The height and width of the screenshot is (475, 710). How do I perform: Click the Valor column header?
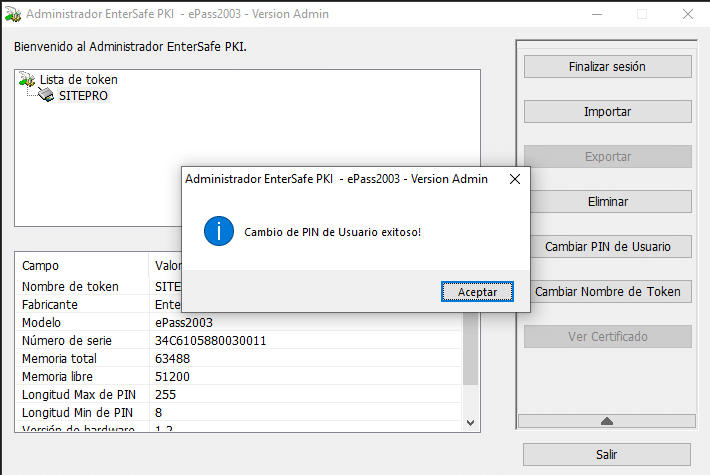coord(168,266)
